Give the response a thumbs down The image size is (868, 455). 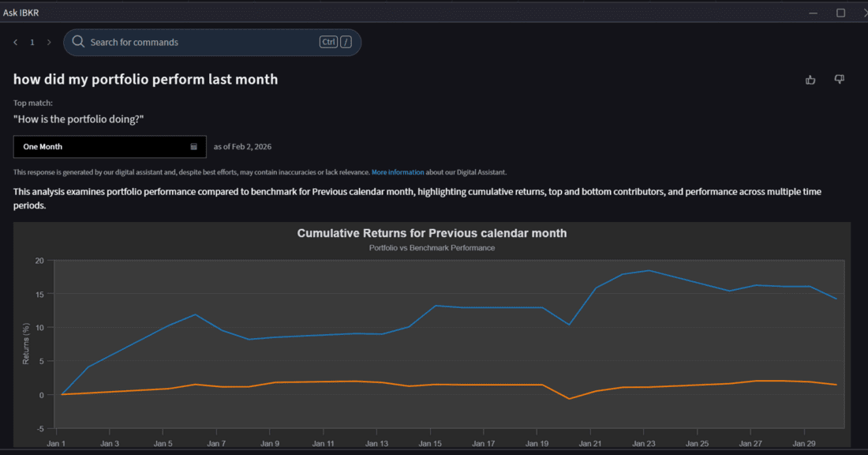[x=839, y=80]
